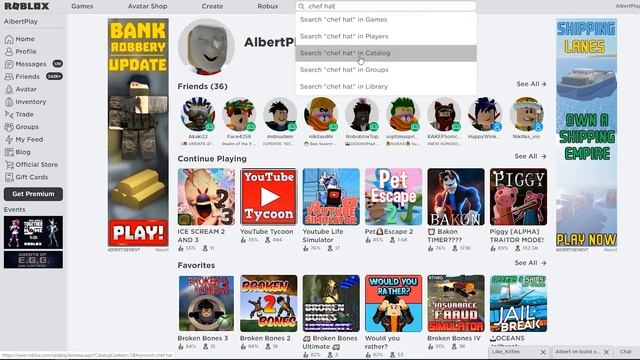Close the Like_Kitten chat tab
Screen dimensions: 640x360
(x=543, y=352)
